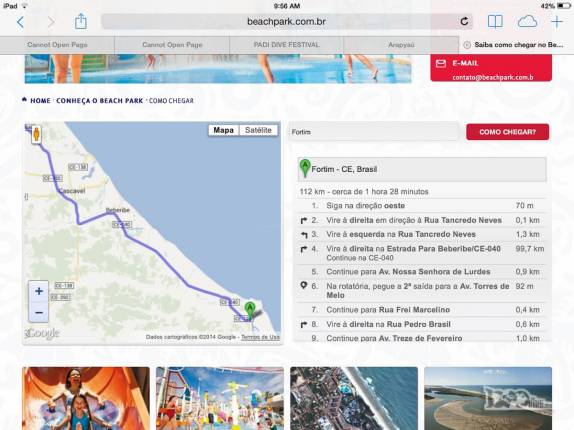Tap the beachpark.com.br address bar
Screen dimensions: 574x430
(x=287, y=22)
